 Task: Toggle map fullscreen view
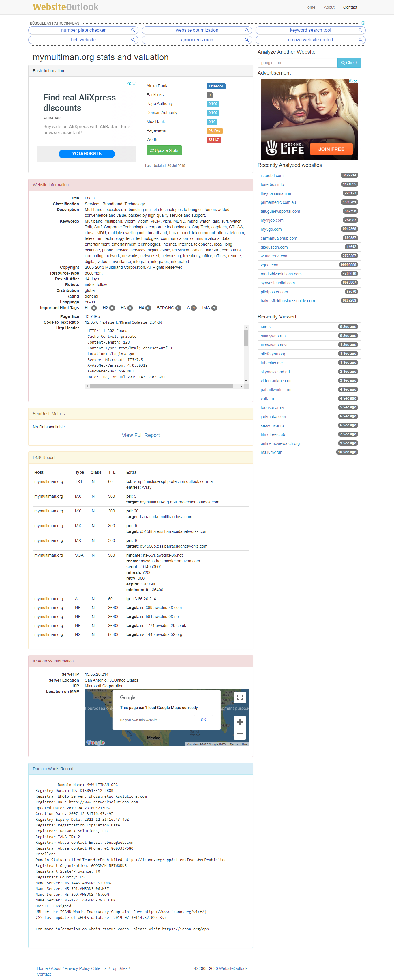click(240, 697)
